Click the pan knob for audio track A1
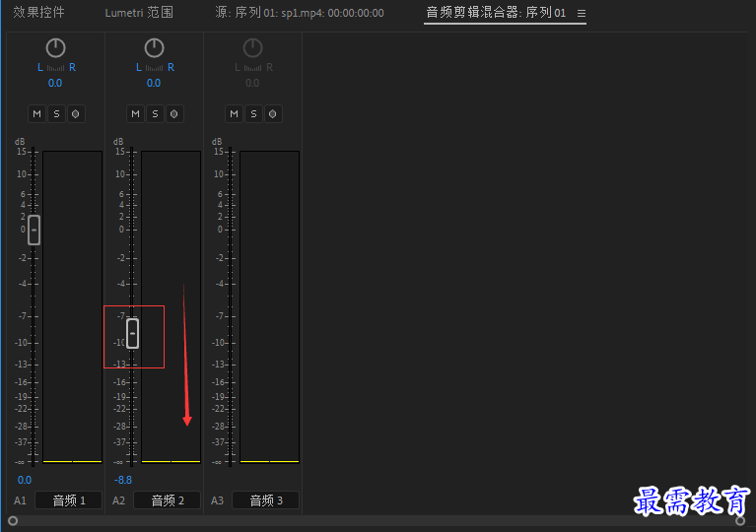Screen dimensions: 756x532 coord(55,47)
